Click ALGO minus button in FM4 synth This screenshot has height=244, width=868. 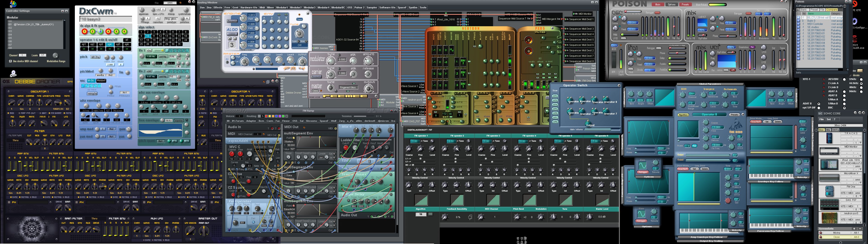point(235,39)
